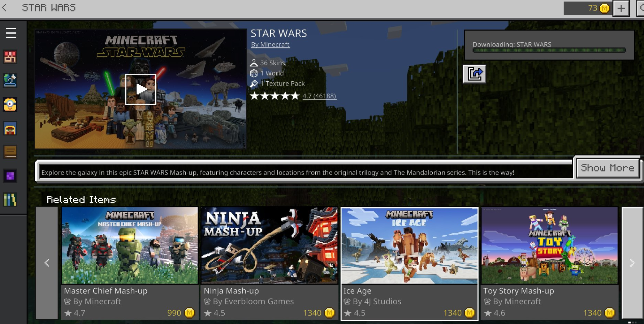Click the 'Related Items' heading
The height and width of the screenshot is (324, 644).
(x=81, y=199)
